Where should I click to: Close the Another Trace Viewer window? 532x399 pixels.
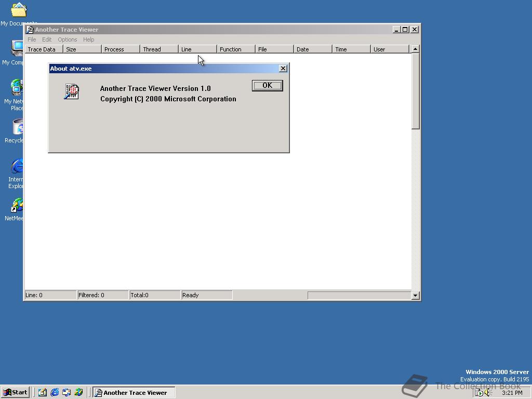pos(415,30)
